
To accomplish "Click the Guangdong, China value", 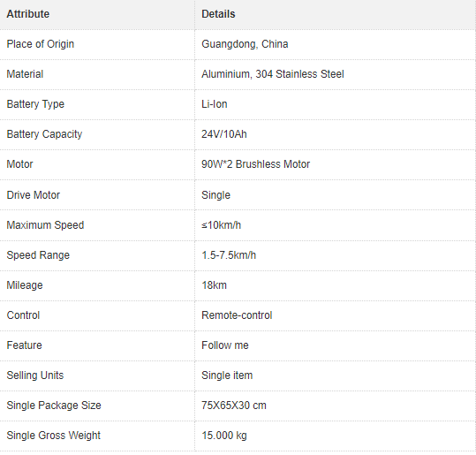I will click(x=245, y=44).
